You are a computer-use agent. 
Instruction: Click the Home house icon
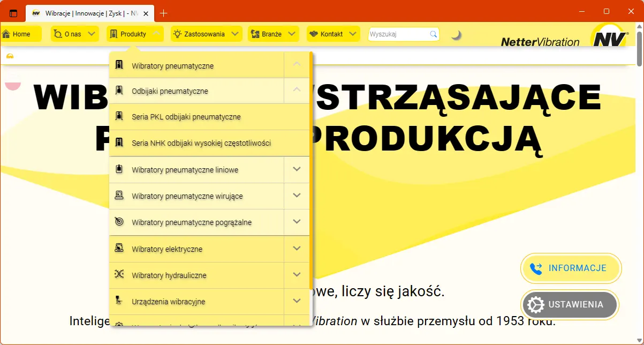pos(6,34)
